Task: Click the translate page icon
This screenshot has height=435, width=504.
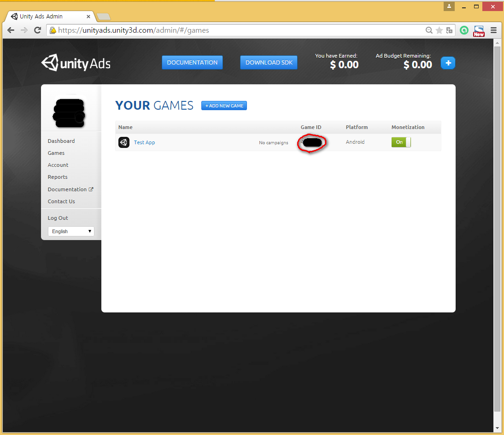Action: pos(449,30)
